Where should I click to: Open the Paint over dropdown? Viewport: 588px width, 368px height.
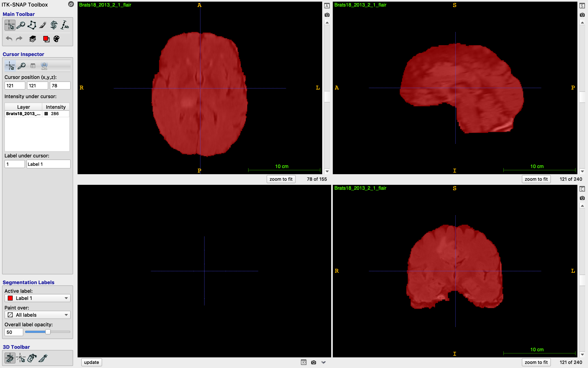[x=37, y=315]
